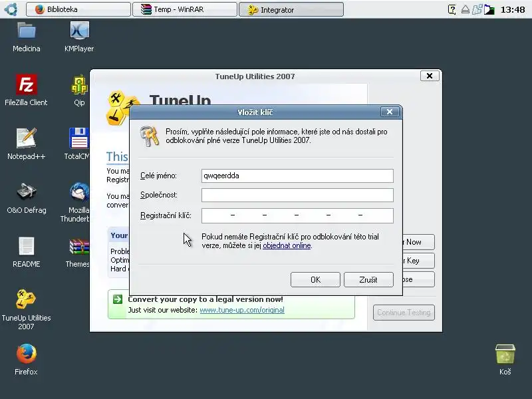Click the keys icon in Vložit klíč dialog
The width and height of the screenshot is (532, 399).
click(150, 136)
